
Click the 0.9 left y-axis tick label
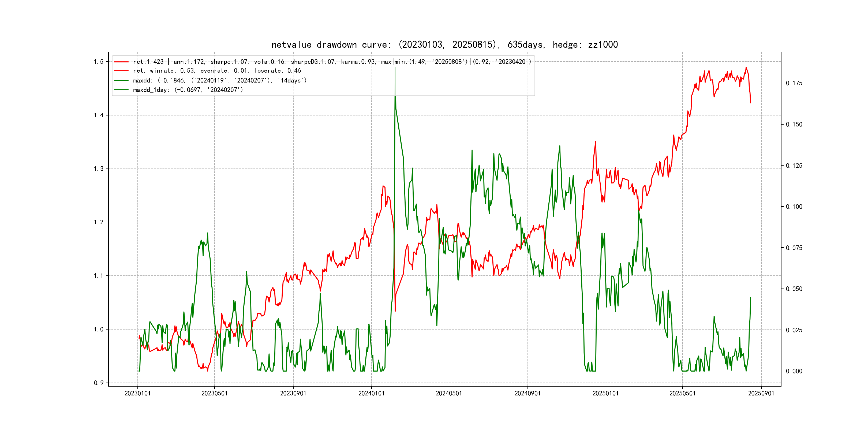tap(98, 383)
